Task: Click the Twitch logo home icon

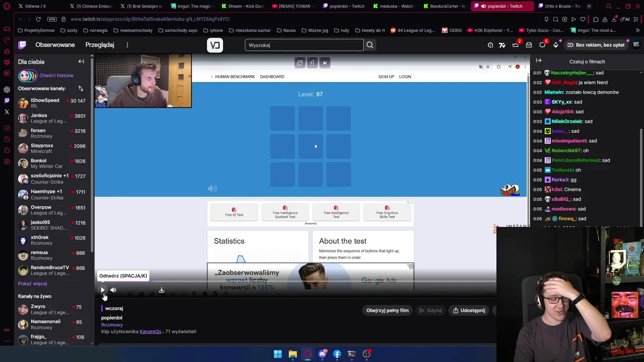Action: 22,45
